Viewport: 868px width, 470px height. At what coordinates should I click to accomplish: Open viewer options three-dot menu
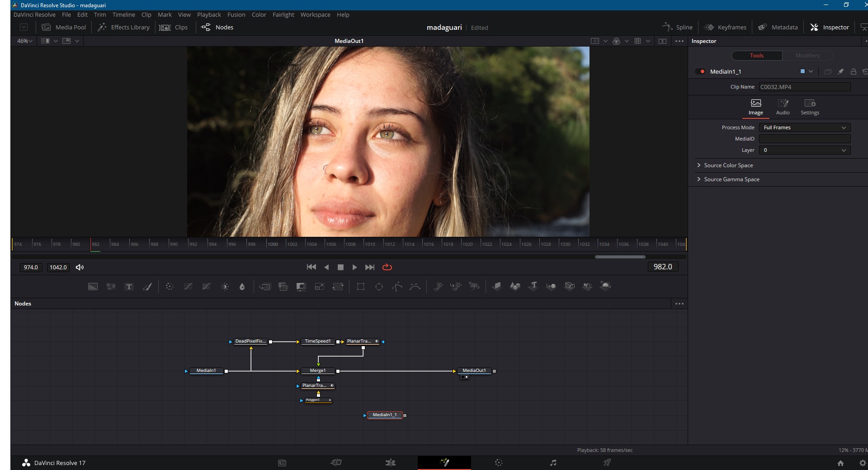pos(679,41)
